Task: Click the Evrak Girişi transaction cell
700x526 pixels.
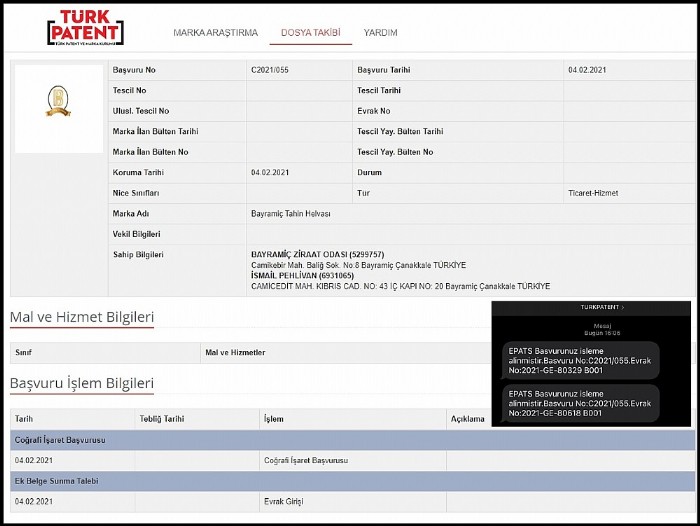Action: coord(283,502)
